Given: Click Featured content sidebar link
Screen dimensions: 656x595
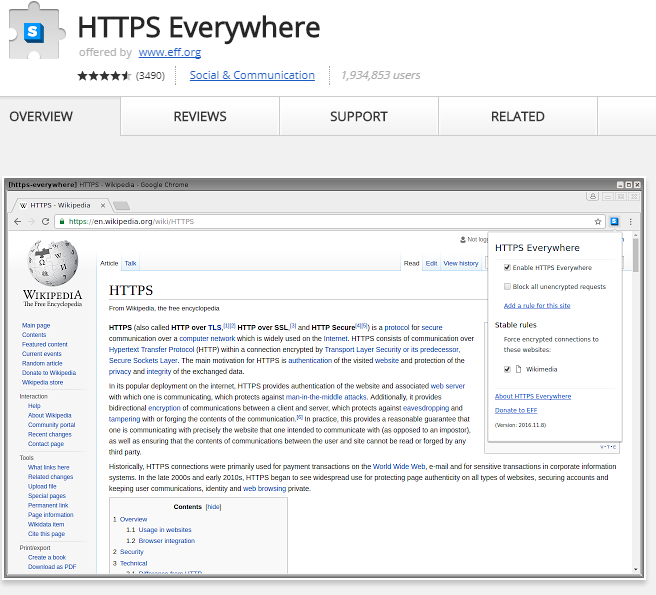Looking at the screenshot, I should point(45,344).
